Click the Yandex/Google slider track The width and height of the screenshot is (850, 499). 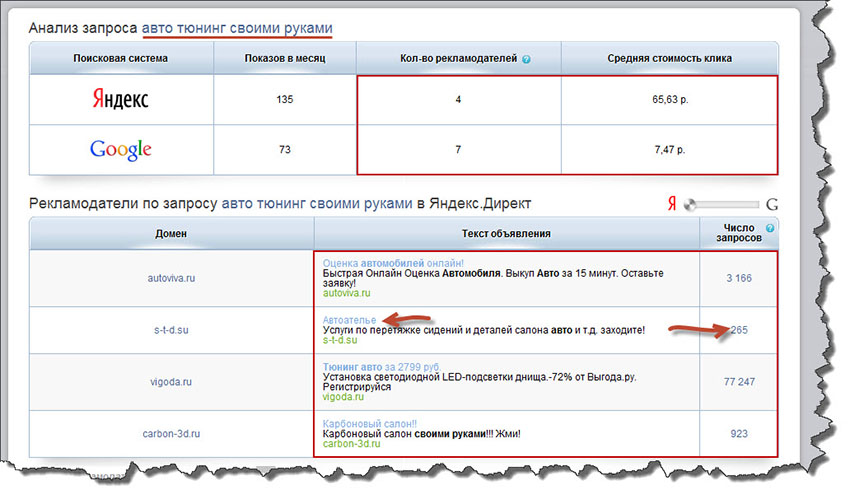[722, 205]
